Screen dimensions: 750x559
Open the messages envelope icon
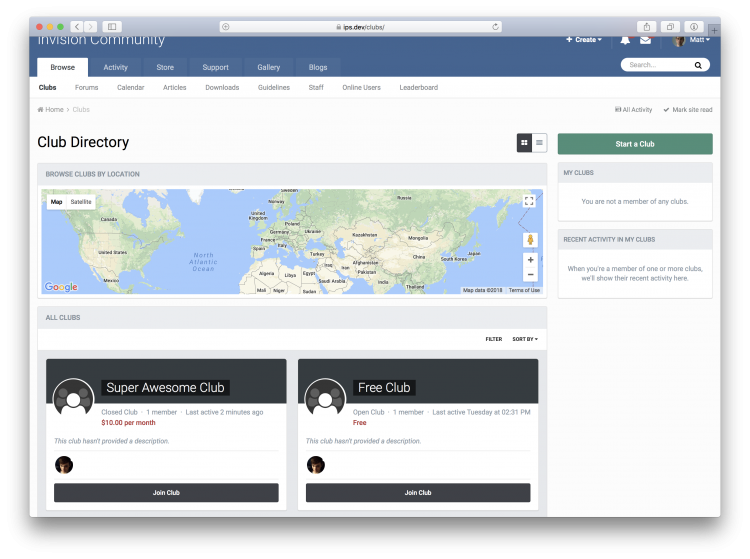[x=645, y=40]
